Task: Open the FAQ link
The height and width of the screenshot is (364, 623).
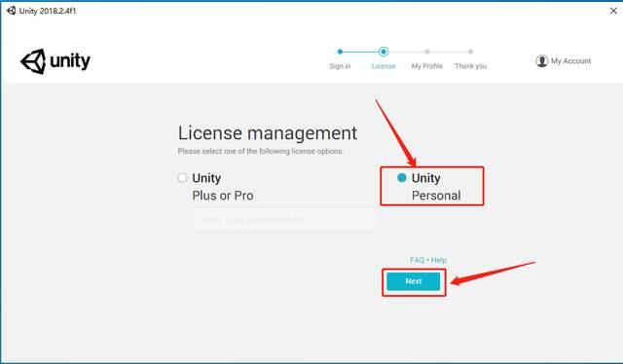Action: tap(418, 260)
